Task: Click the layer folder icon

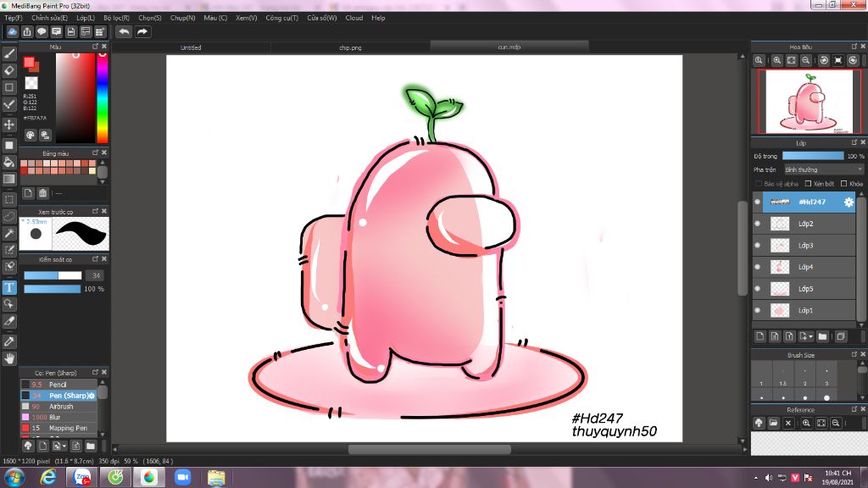Action: pyautogui.click(x=822, y=335)
